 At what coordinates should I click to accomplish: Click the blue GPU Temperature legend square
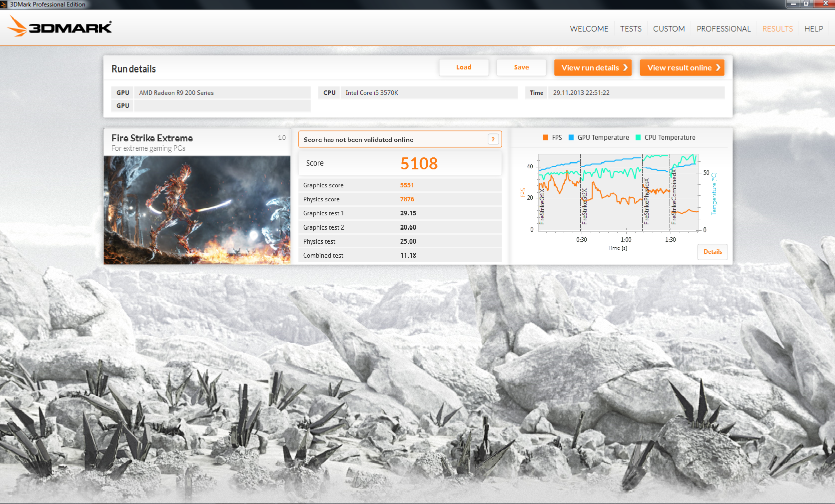click(x=571, y=137)
